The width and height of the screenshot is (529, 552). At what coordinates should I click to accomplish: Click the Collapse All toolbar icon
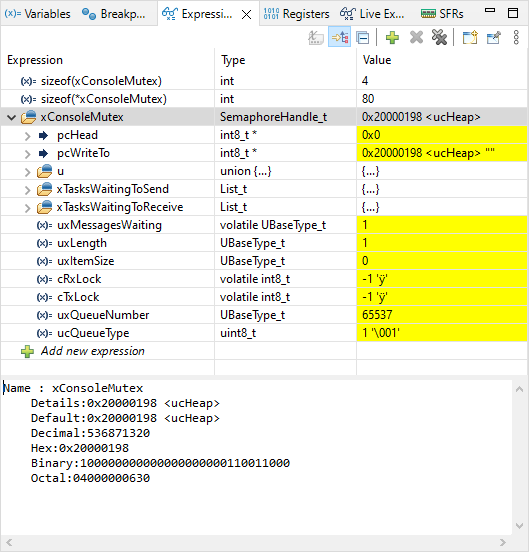(x=363, y=37)
